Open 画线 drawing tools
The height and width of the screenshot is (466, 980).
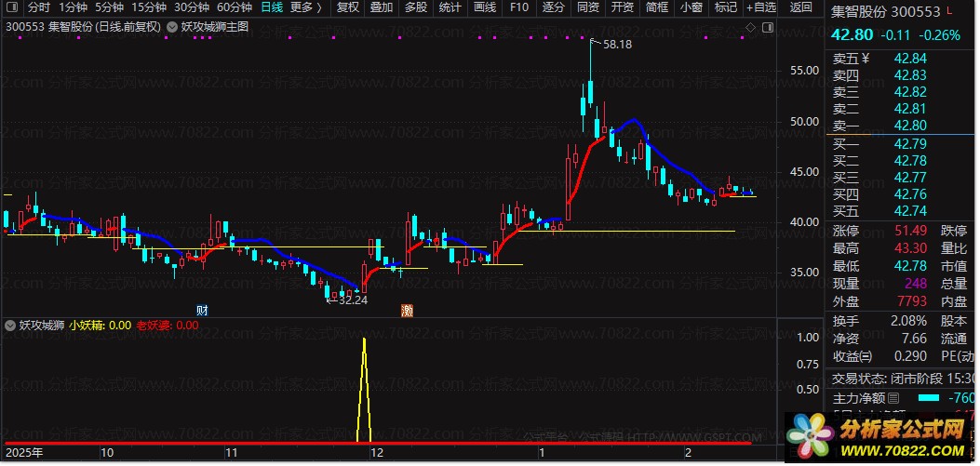[484, 7]
